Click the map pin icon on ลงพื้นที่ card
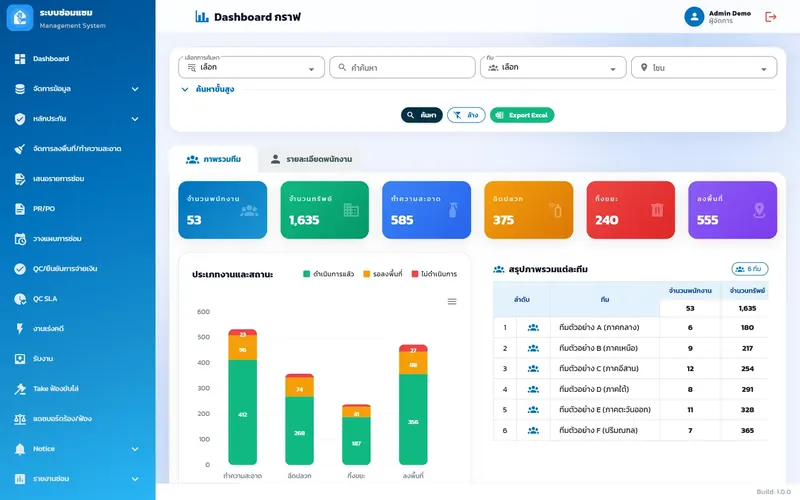Image resolution: width=800 pixels, height=500 pixels. point(759,210)
